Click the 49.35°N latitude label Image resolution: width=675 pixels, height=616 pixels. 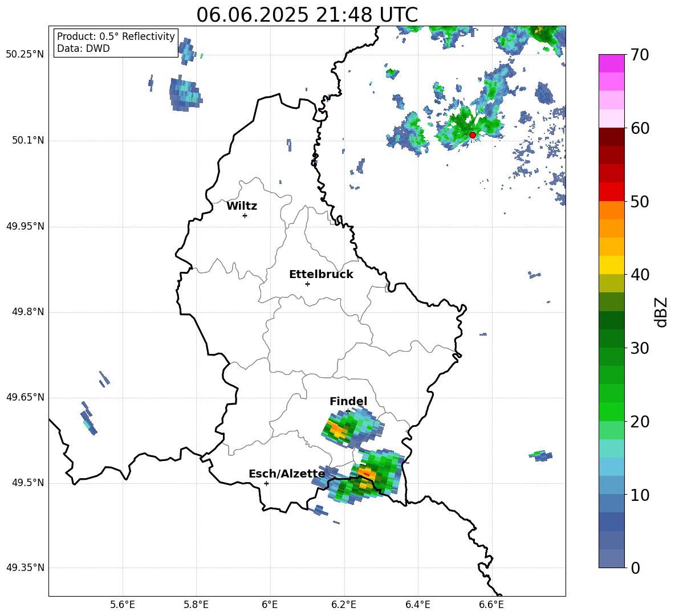point(25,568)
